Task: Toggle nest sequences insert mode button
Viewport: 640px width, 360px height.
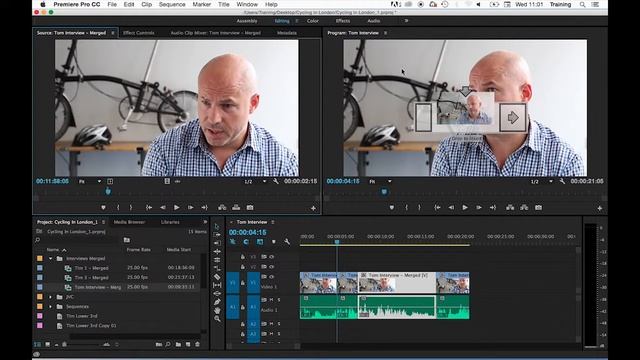Action: coord(233,242)
